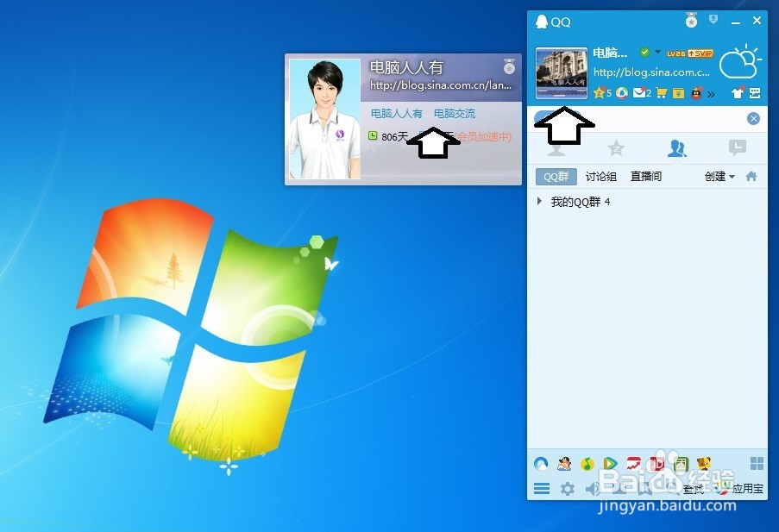Viewport: 779px width, 532px height.
Task: Open the stock chart red arrow icon
Action: tap(633, 464)
